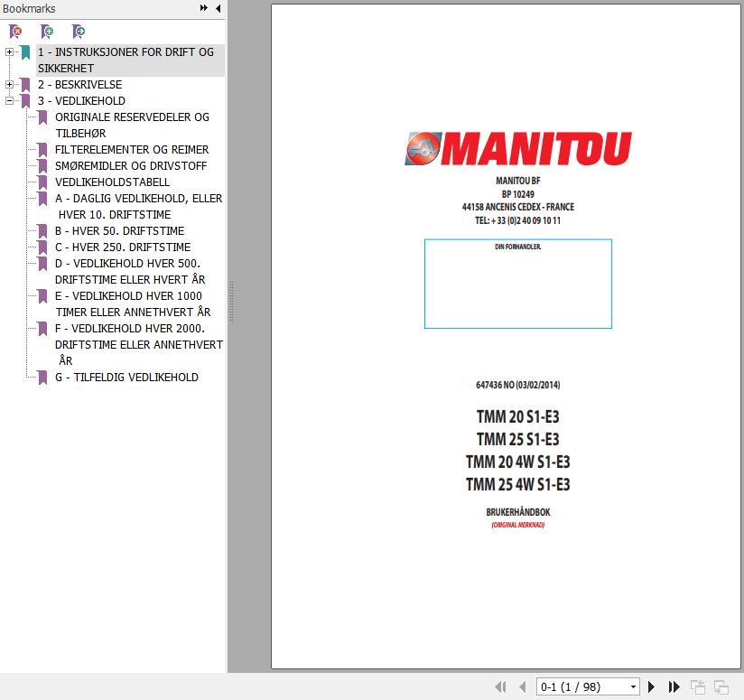Click the rename bookmark icon

click(79, 32)
